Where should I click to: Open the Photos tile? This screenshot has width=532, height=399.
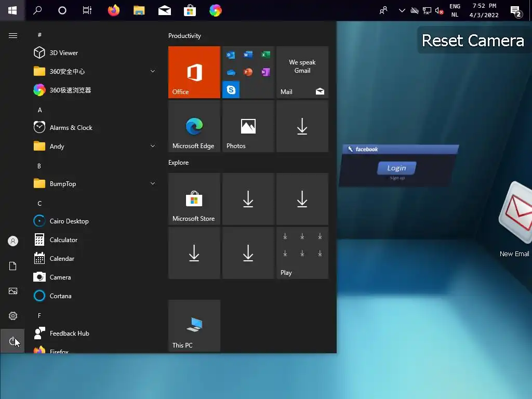pyautogui.click(x=248, y=126)
